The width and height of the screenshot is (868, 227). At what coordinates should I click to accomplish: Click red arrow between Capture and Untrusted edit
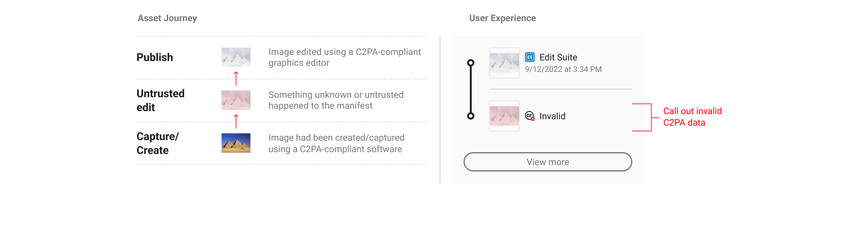point(236,121)
